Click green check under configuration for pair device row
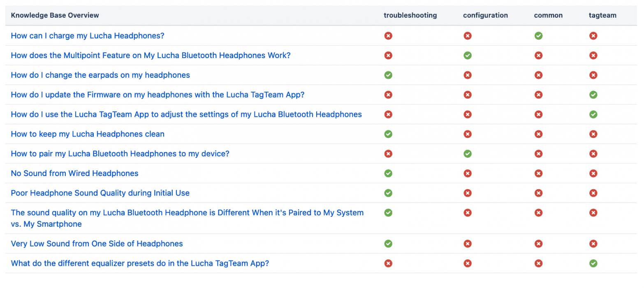The image size is (644, 288). [x=467, y=154]
